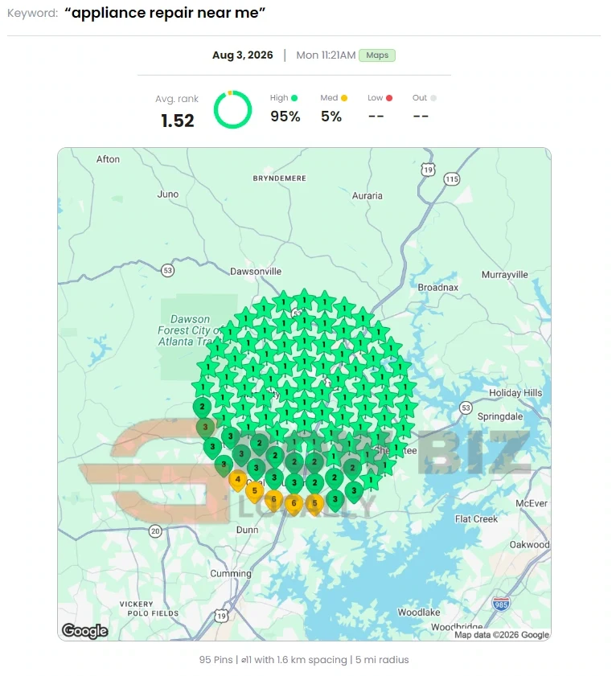Viewport: 616px width, 676px height.
Task: Click the Route 53 shield west of Dawsonville
Action: pyautogui.click(x=167, y=270)
